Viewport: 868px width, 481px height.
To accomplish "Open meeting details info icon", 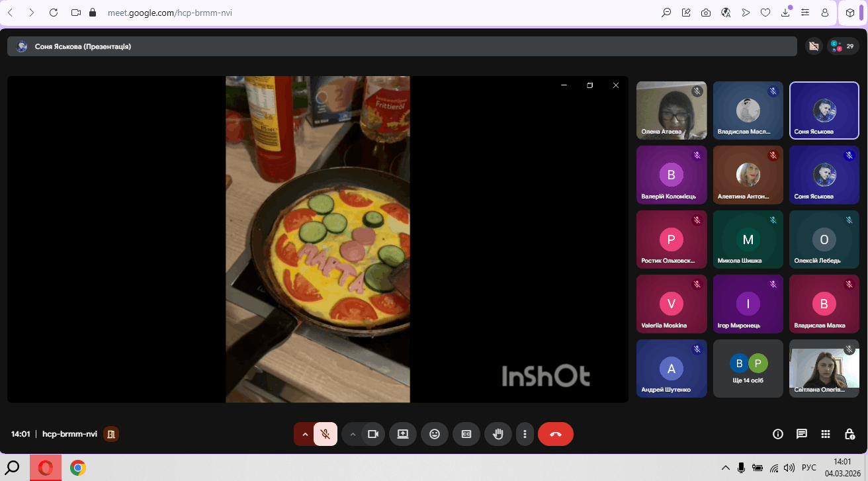I will (x=778, y=434).
